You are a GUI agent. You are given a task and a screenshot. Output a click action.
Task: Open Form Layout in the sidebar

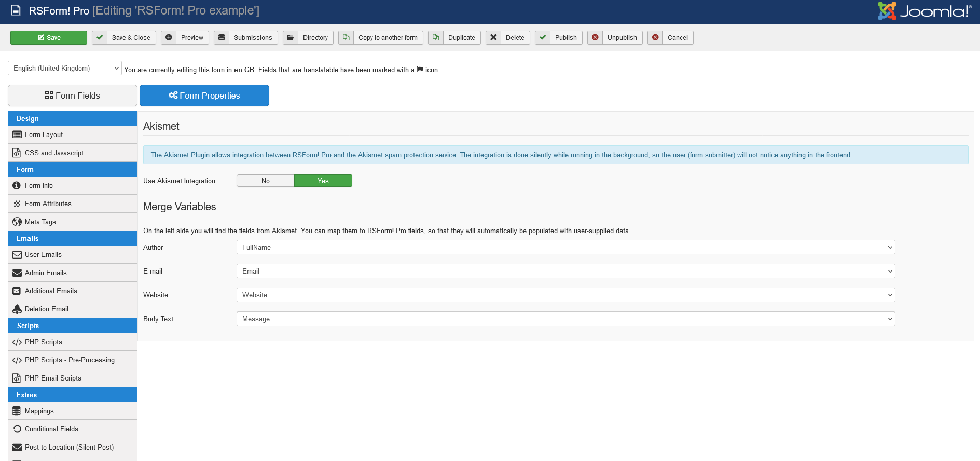73,134
